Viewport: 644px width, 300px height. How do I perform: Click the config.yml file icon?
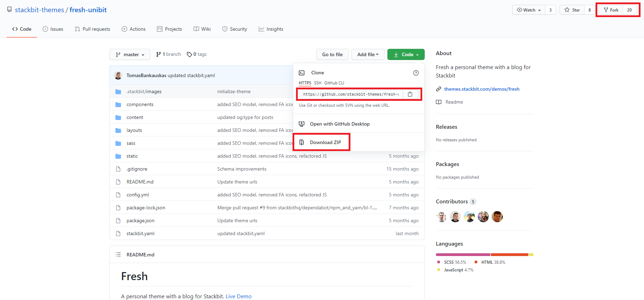coord(118,195)
